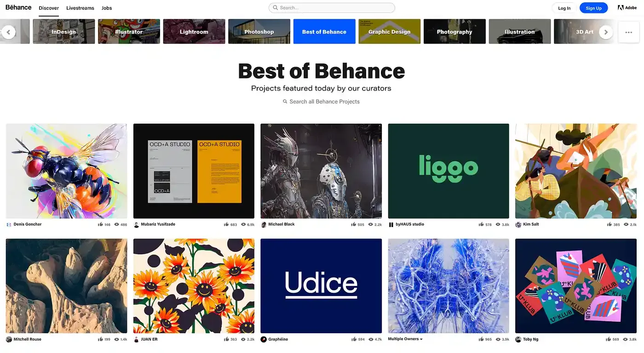
Task: Select the Photography category
Action: [x=454, y=31]
